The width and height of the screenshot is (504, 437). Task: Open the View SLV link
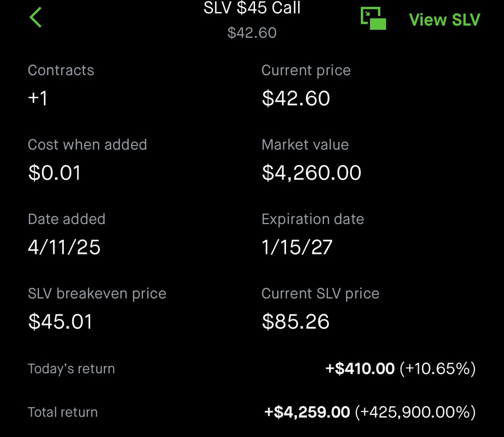444,20
